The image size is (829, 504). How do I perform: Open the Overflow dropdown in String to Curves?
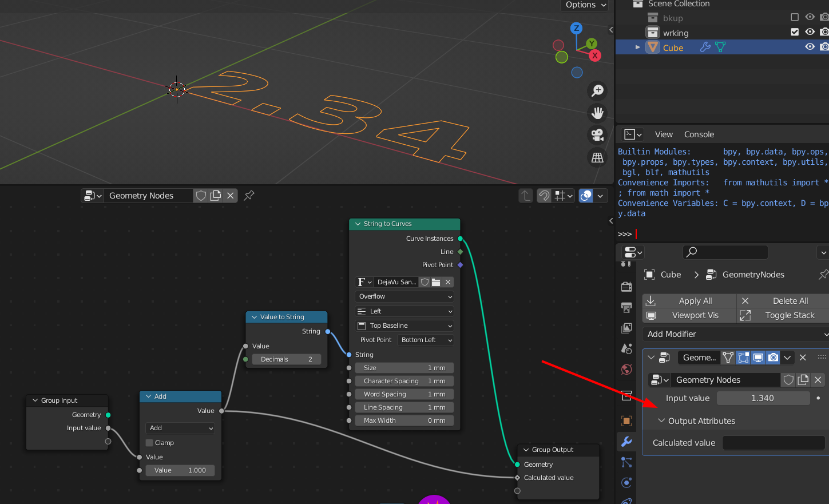click(x=404, y=296)
